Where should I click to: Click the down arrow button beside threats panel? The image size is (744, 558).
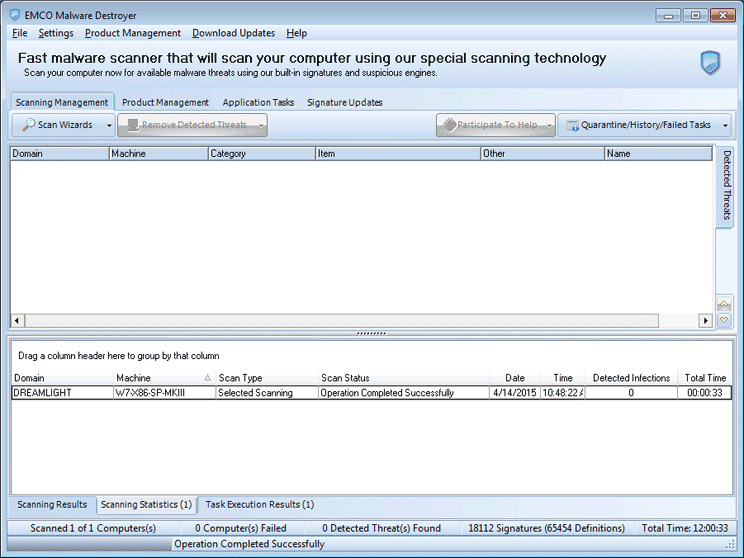tap(724, 320)
